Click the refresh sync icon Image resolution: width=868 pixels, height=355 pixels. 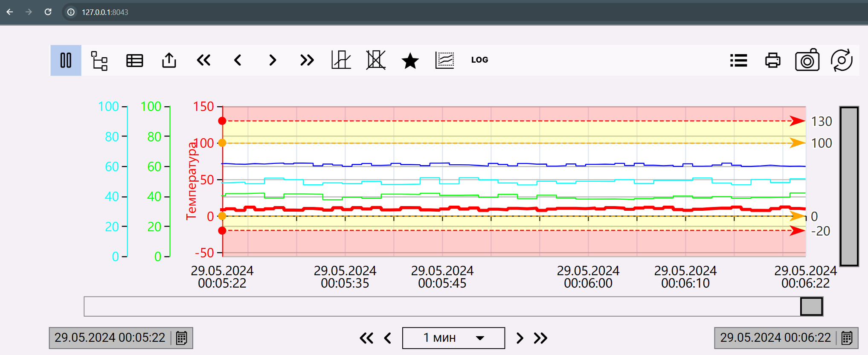pos(842,60)
